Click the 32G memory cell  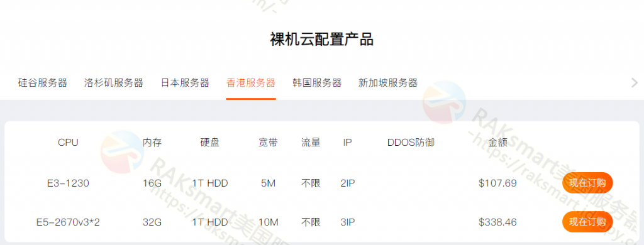click(x=152, y=222)
